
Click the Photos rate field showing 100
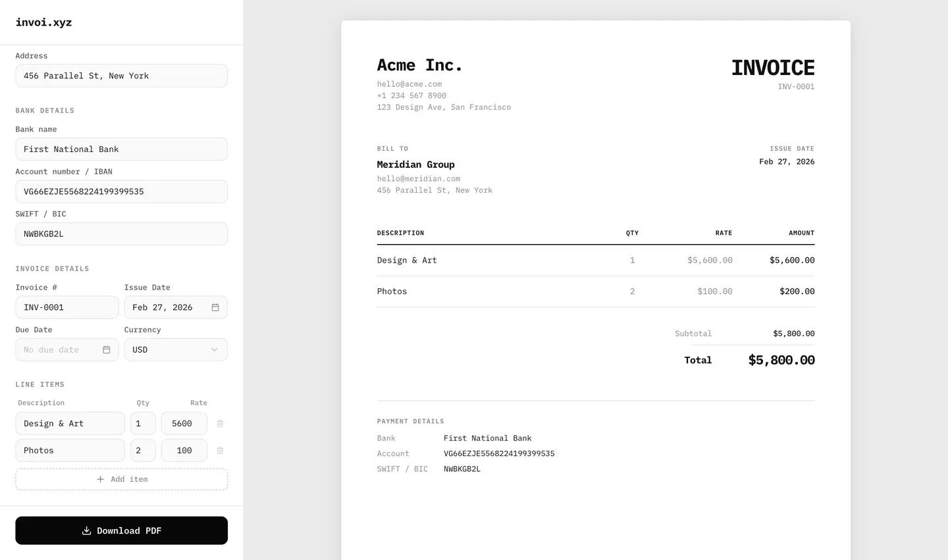(x=184, y=451)
